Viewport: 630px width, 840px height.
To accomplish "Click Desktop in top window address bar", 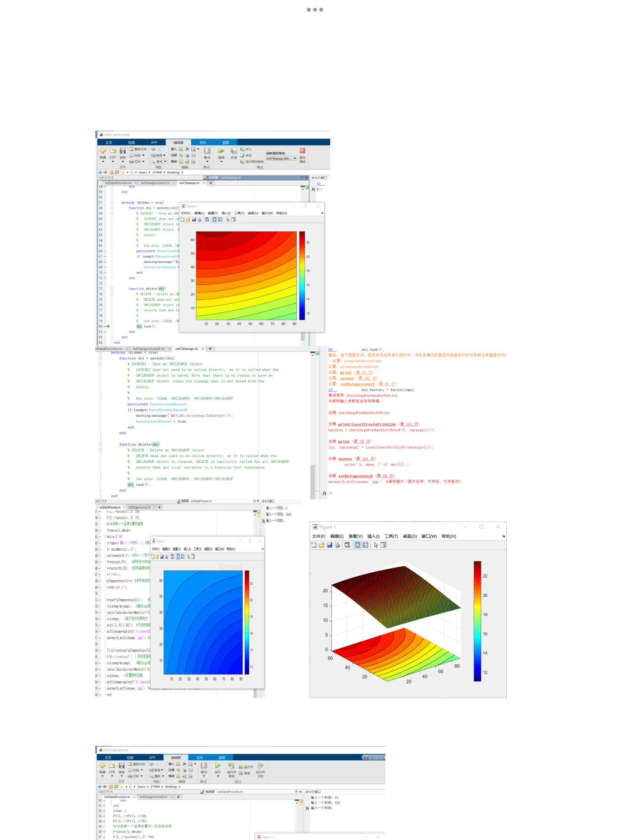I will (x=173, y=172).
